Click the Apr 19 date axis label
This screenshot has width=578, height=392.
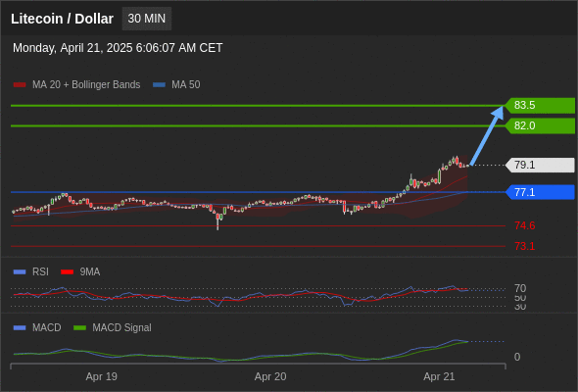point(101,377)
